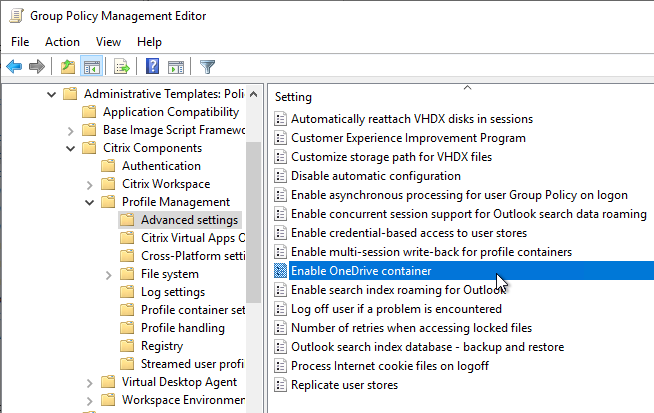Open the Action menu
The image size is (654, 413).
[x=62, y=41]
